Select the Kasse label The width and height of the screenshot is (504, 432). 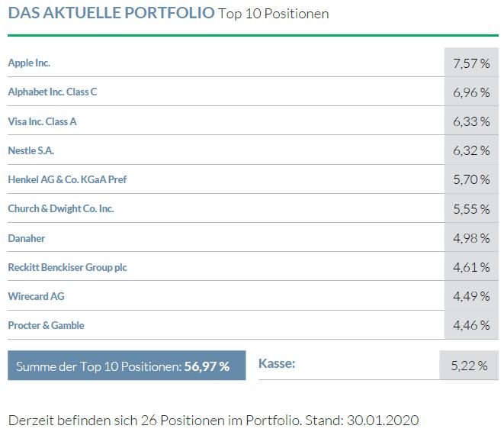(277, 364)
